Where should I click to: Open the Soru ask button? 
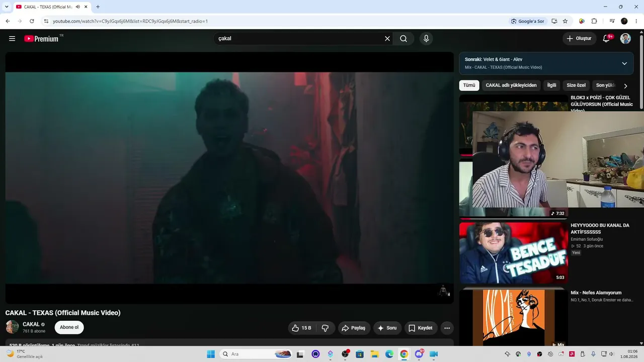click(387, 328)
